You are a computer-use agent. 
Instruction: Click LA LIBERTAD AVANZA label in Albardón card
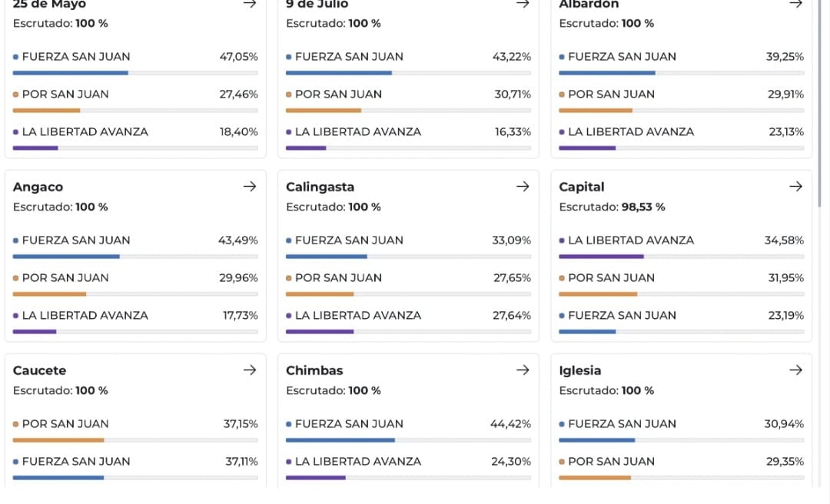[x=632, y=132]
